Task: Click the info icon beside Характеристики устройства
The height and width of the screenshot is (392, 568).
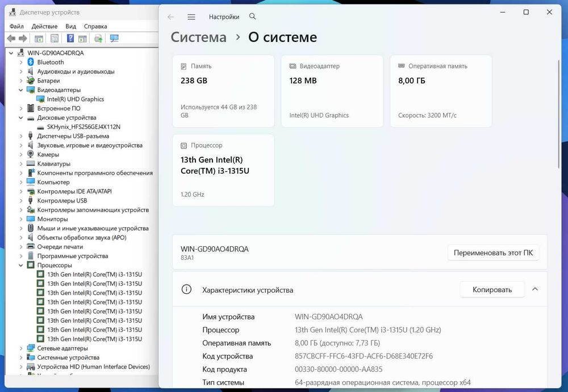Action: point(186,289)
